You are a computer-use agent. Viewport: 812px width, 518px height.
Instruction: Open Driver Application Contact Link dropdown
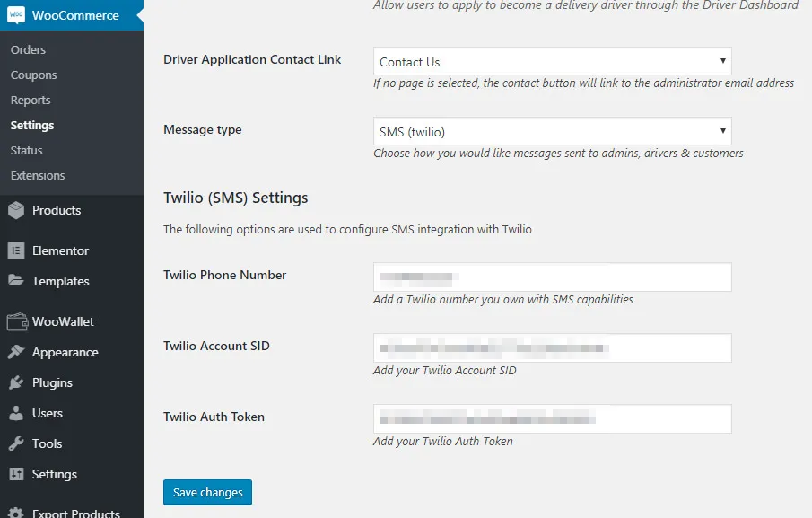click(552, 61)
